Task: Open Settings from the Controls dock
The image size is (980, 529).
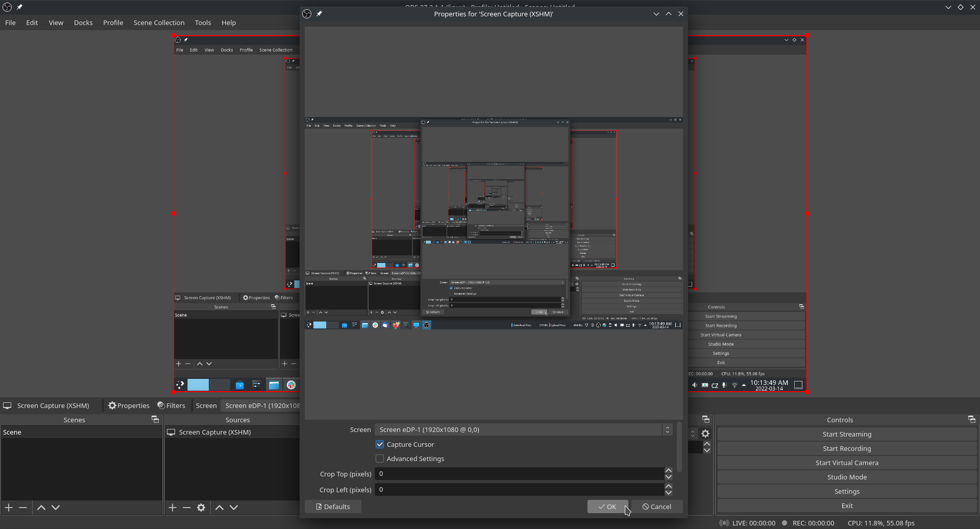Action: (x=847, y=491)
